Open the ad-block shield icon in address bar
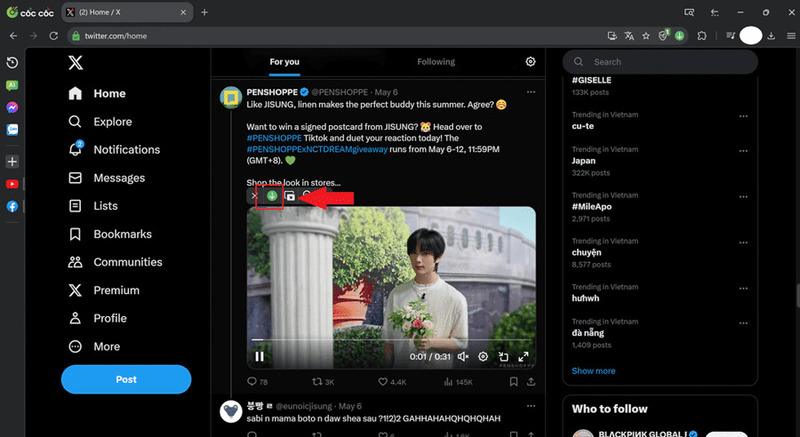This screenshot has width=800, height=437. point(663,35)
